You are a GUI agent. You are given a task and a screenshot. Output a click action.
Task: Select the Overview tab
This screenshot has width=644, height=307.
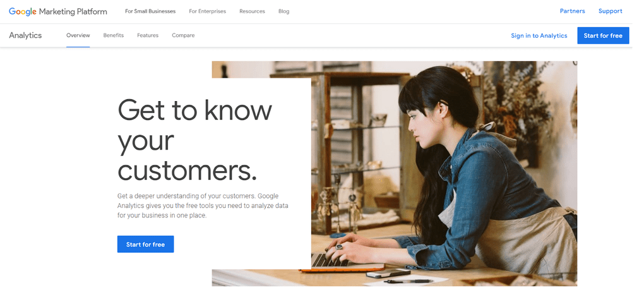click(78, 35)
